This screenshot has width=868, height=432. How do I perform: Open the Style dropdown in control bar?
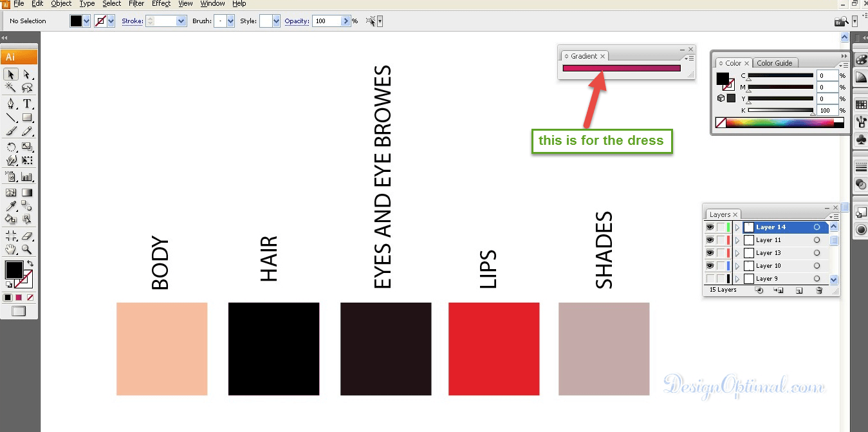[277, 21]
